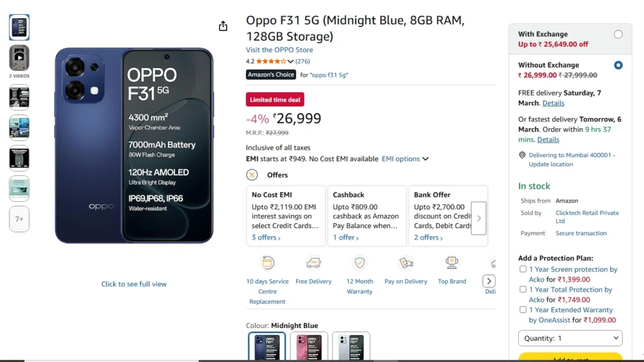Click the Offers badge icon next to Offers heading
This screenshot has width=644, height=362.
click(x=252, y=175)
